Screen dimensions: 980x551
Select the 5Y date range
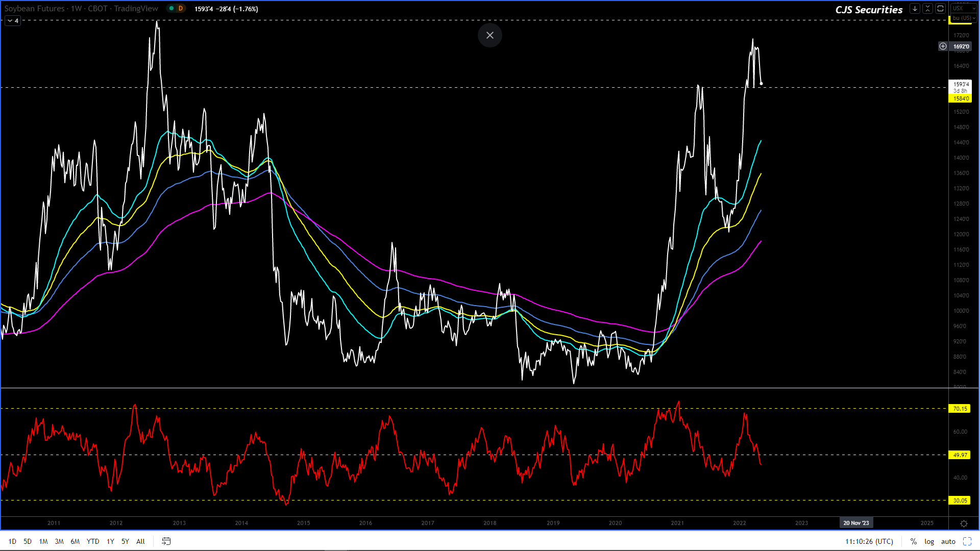point(125,541)
